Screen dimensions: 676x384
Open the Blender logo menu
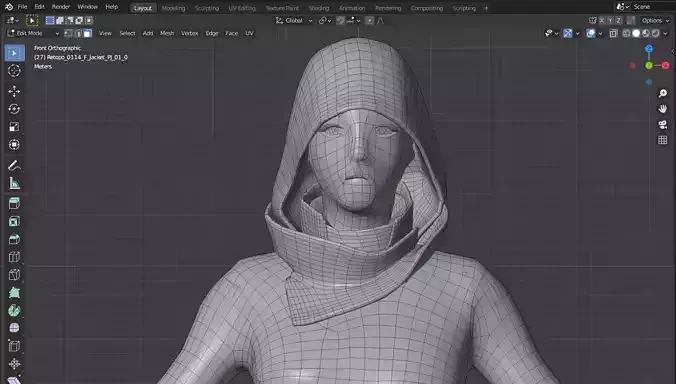tap(9, 7)
